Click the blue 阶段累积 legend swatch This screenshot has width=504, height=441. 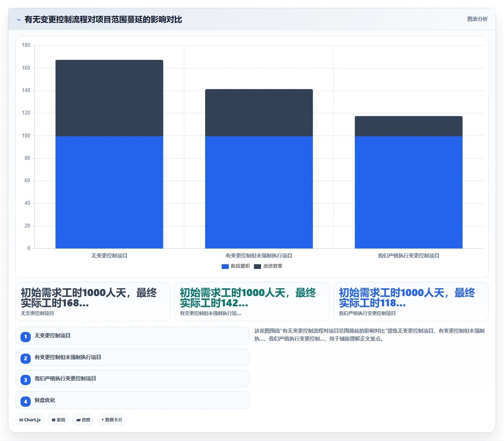(225, 267)
